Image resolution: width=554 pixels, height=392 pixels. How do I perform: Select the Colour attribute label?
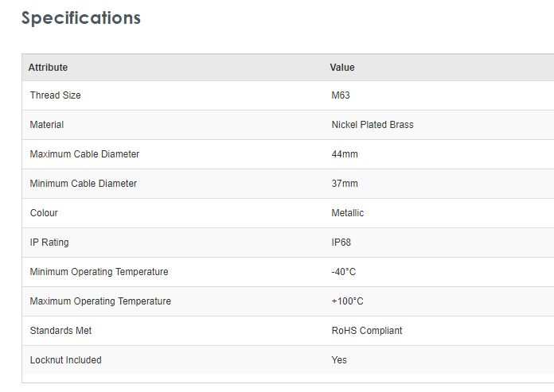pos(44,213)
